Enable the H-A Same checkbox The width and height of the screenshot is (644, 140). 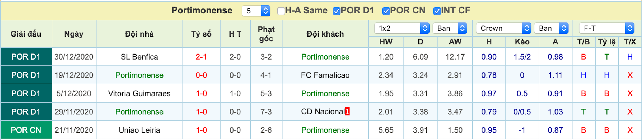pos(281,11)
